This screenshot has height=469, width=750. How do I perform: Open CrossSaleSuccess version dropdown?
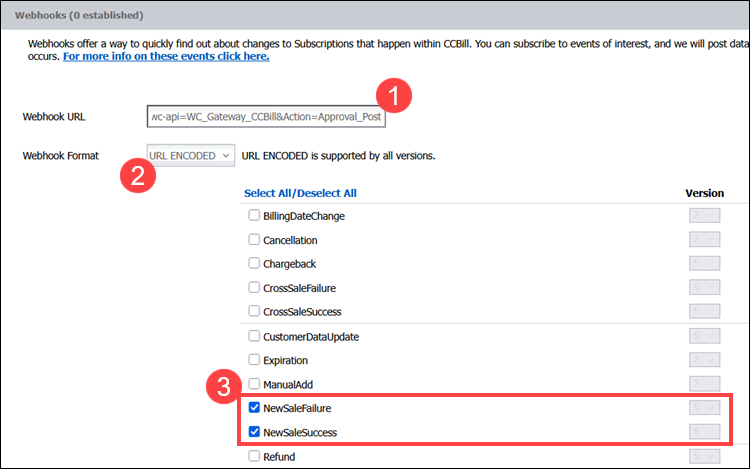(704, 311)
